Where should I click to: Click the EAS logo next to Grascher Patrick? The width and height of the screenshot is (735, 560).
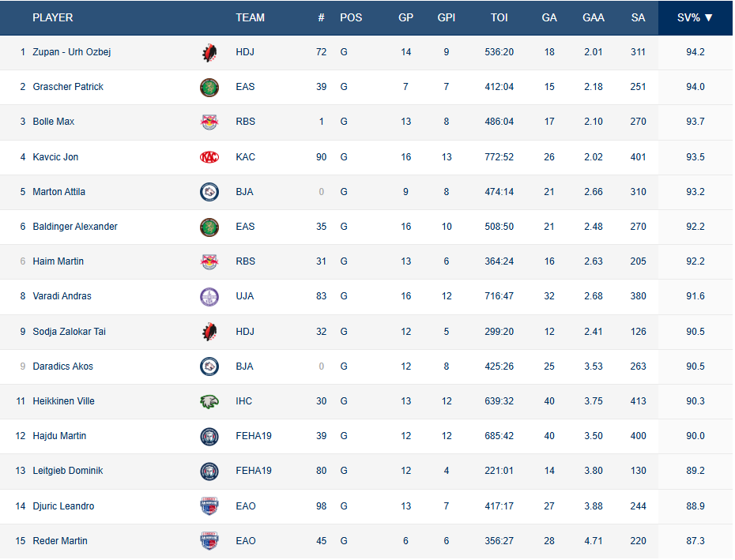(209, 87)
